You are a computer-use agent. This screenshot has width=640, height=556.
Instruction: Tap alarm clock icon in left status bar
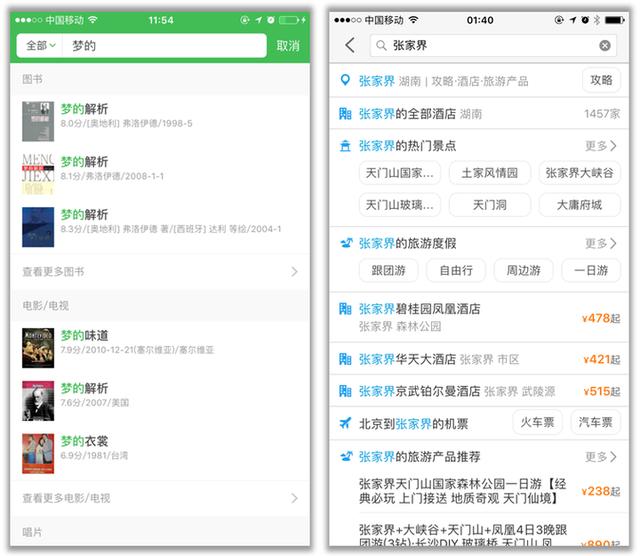[x=271, y=20]
